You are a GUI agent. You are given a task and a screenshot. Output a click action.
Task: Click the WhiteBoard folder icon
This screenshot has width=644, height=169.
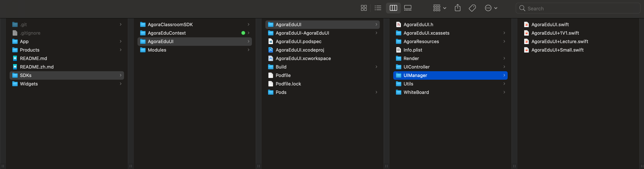point(398,92)
